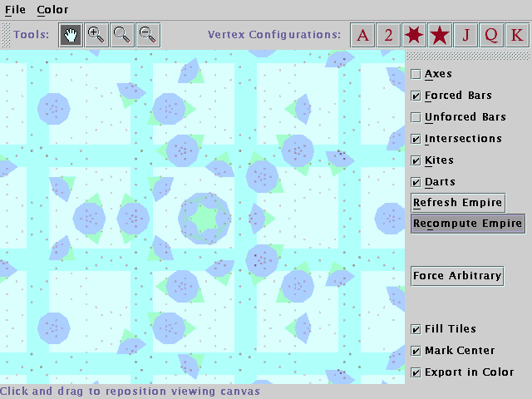Click the central star tile on canvas
Viewport: 532px width, 399px height.
(204, 219)
